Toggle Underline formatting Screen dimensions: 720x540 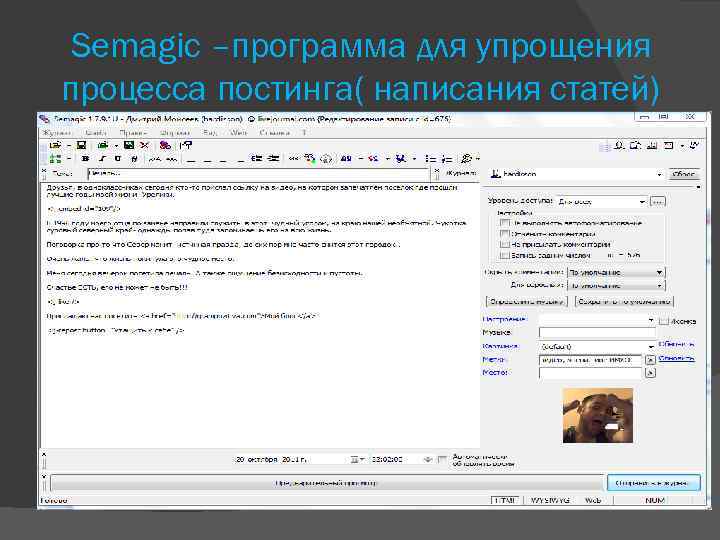(x=118, y=159)
